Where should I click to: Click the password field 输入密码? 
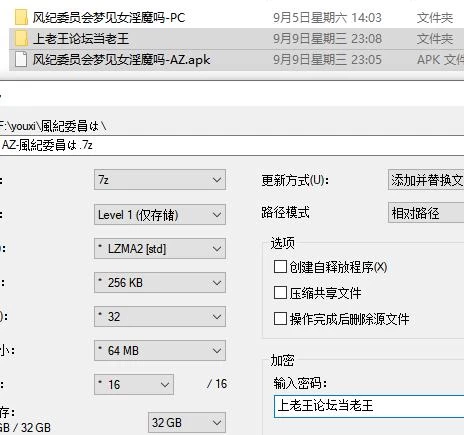369,406
